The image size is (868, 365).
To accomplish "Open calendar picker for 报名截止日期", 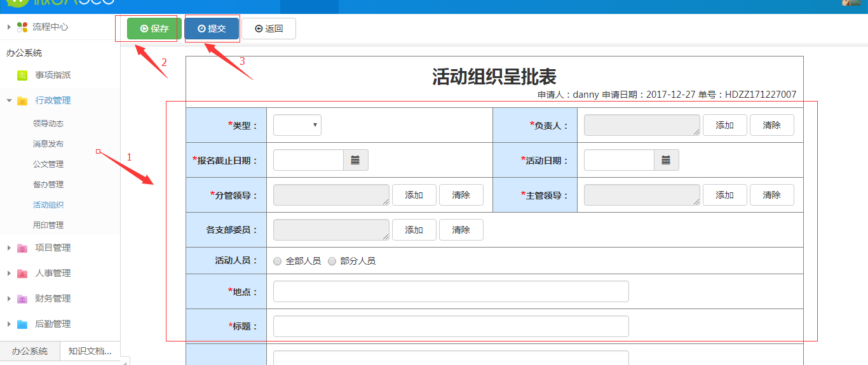I will [x=355, y=160].
